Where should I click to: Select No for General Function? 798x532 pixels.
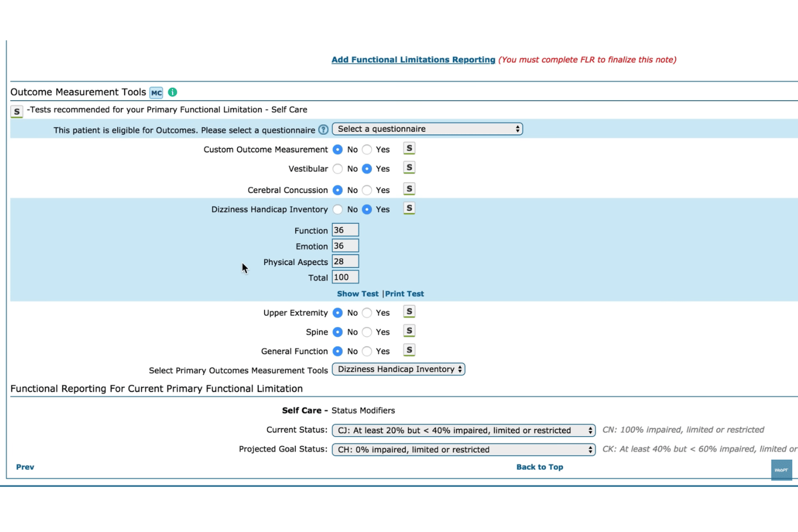point(338,351)
